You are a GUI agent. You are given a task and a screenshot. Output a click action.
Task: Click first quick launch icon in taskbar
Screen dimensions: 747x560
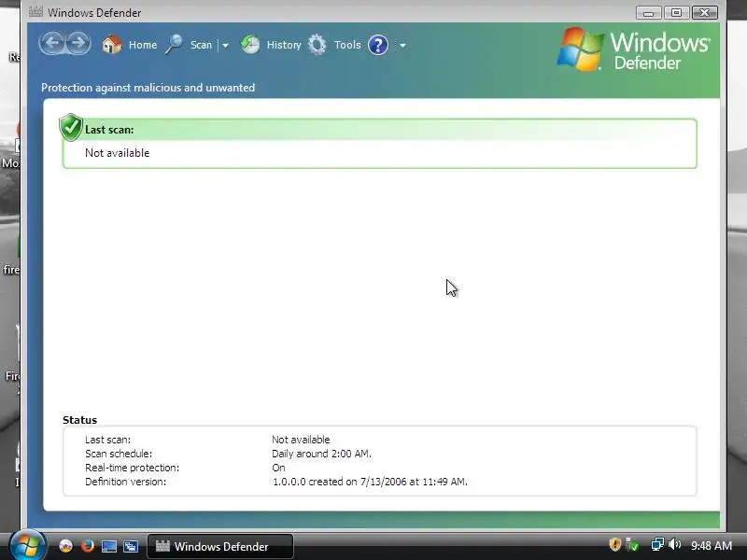(x=65, y=546)
